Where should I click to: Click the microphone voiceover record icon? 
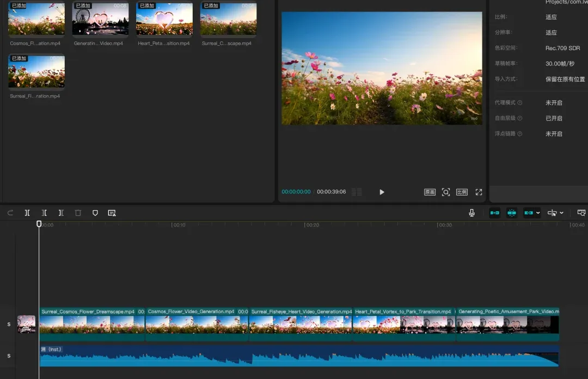click(472, 213)
